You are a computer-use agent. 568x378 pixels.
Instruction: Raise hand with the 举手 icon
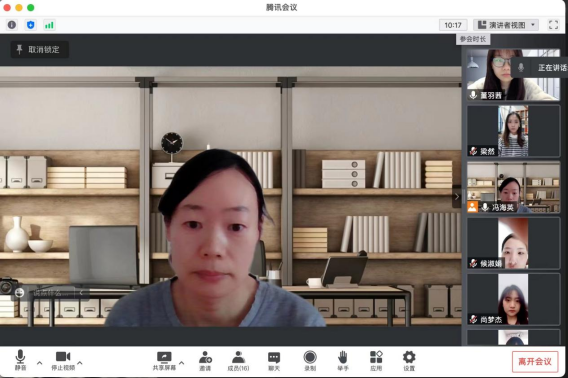coord(343,360)
